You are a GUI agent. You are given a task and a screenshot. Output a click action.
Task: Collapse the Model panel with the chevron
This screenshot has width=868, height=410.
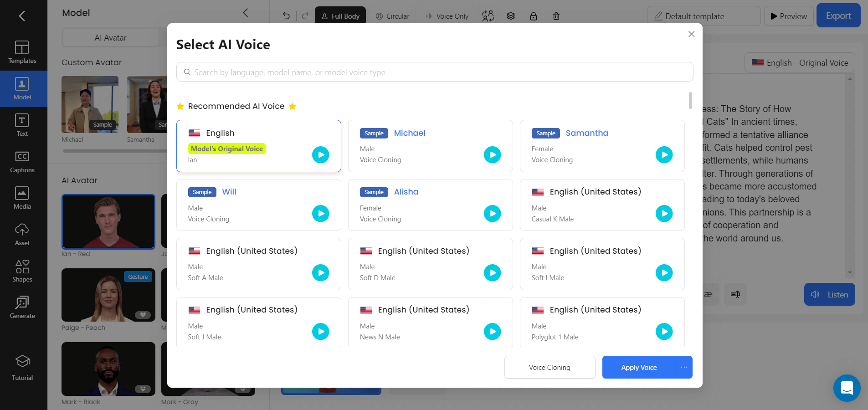[x=246, y=13]
